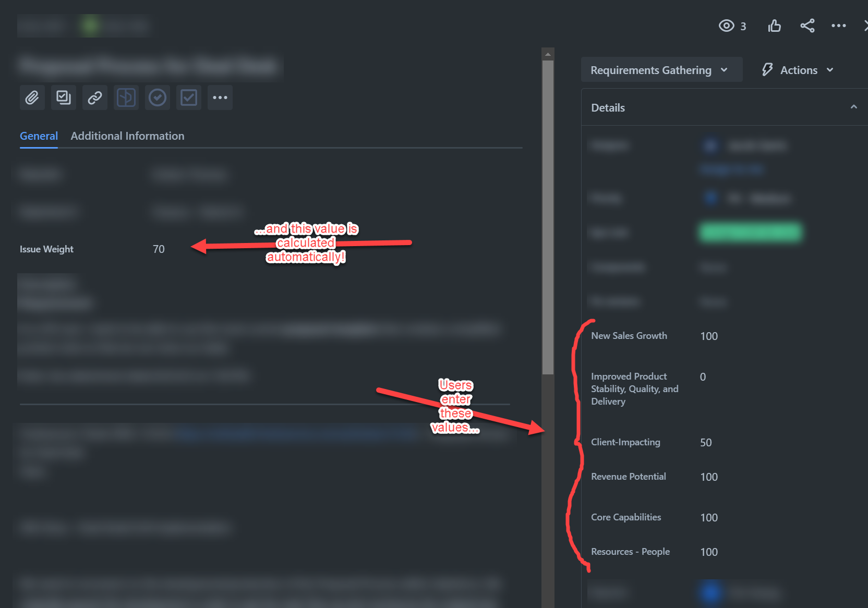
Task: Click the Issue Weight value 70
Action: [x=159, y=249]
